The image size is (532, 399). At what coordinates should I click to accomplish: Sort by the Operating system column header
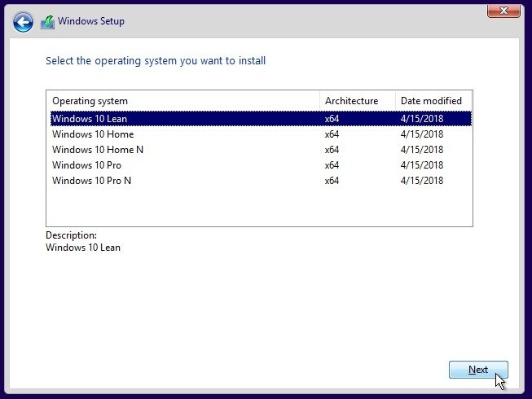(183, 101)
